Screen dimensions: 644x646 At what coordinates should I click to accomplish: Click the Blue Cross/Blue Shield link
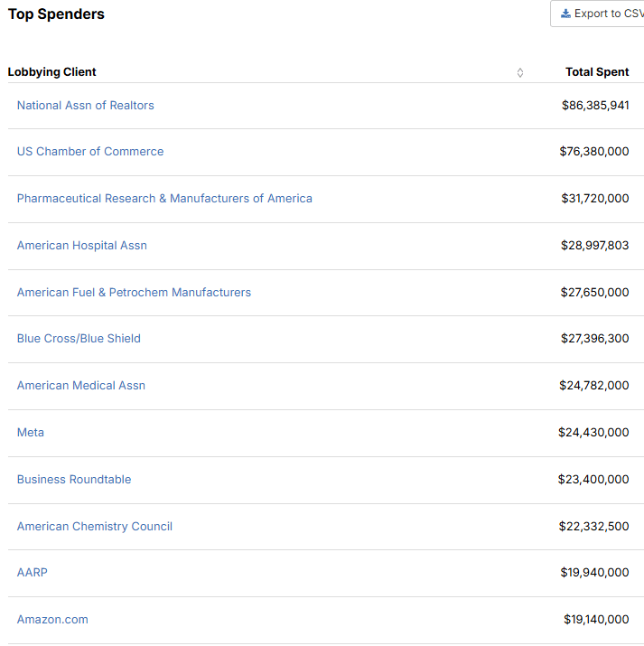point(79,338)
